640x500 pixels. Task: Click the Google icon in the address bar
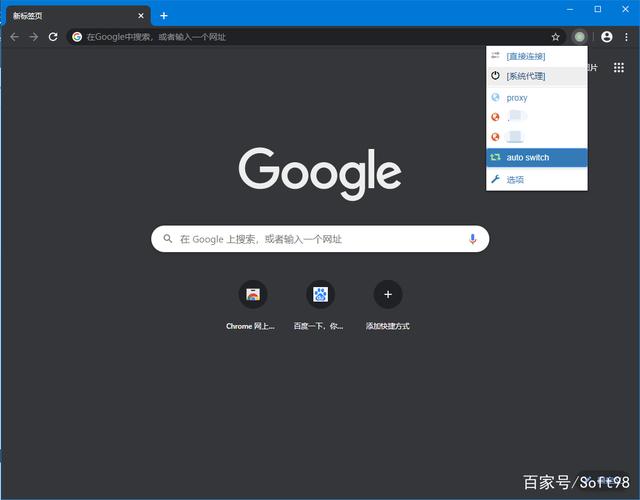[x=77, y=37]
